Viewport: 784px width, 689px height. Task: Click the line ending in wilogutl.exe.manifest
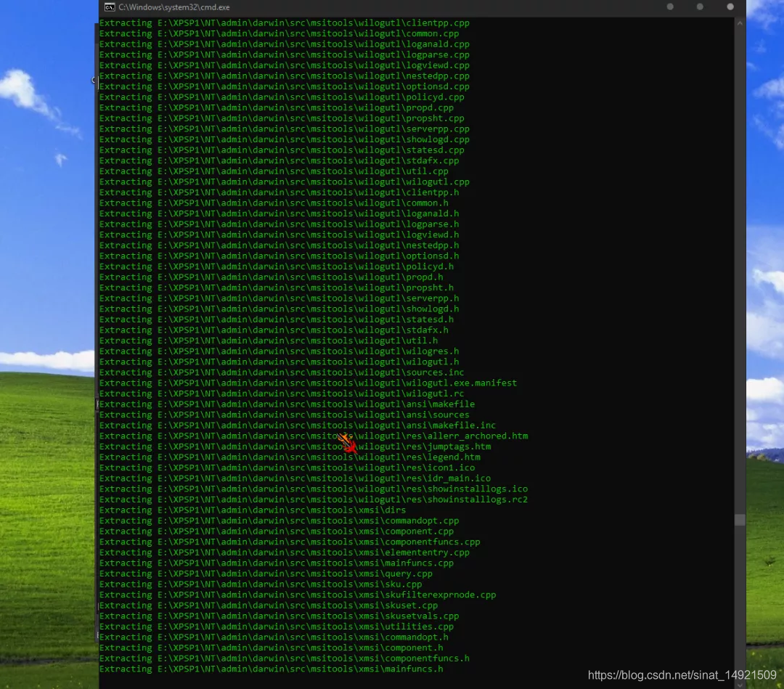(308, 383)
